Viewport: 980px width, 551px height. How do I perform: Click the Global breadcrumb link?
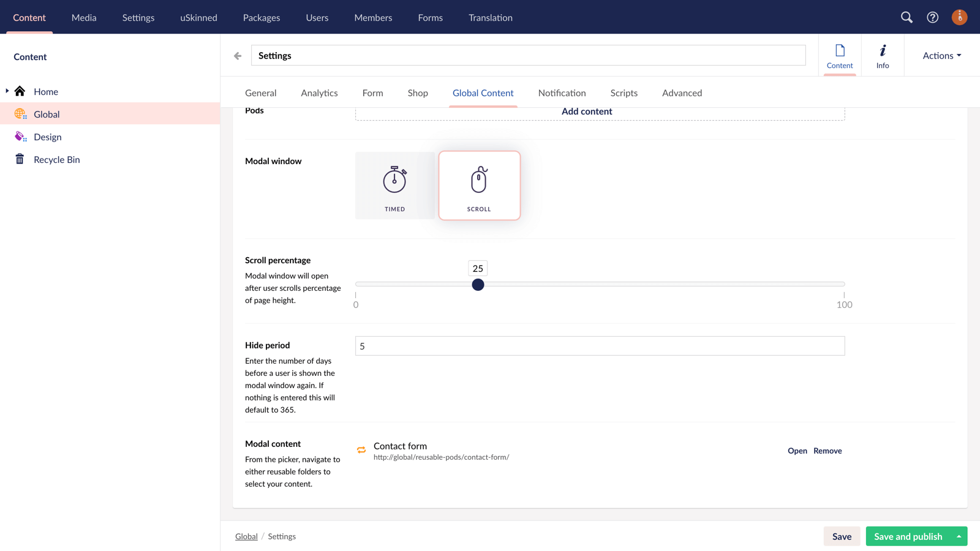(246, 536)
